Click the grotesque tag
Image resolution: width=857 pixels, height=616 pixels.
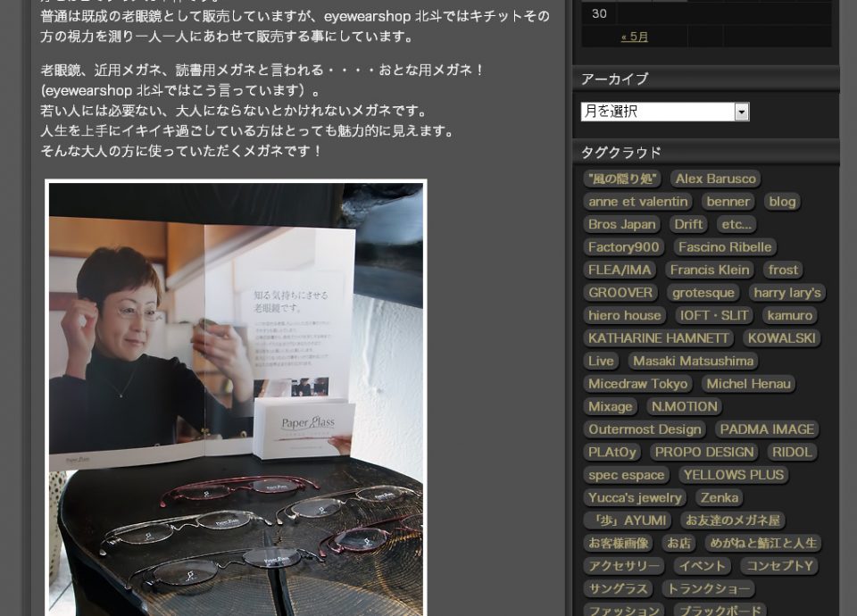click(703, 293)
